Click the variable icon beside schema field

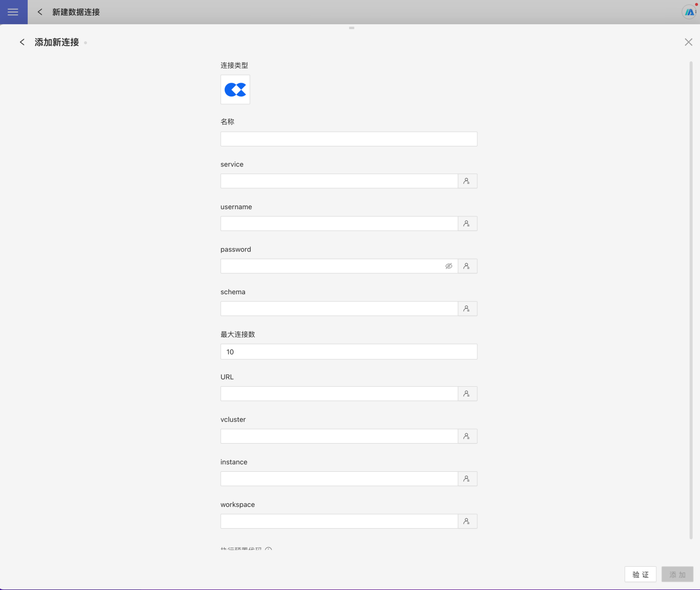click(x=467, y=309)
